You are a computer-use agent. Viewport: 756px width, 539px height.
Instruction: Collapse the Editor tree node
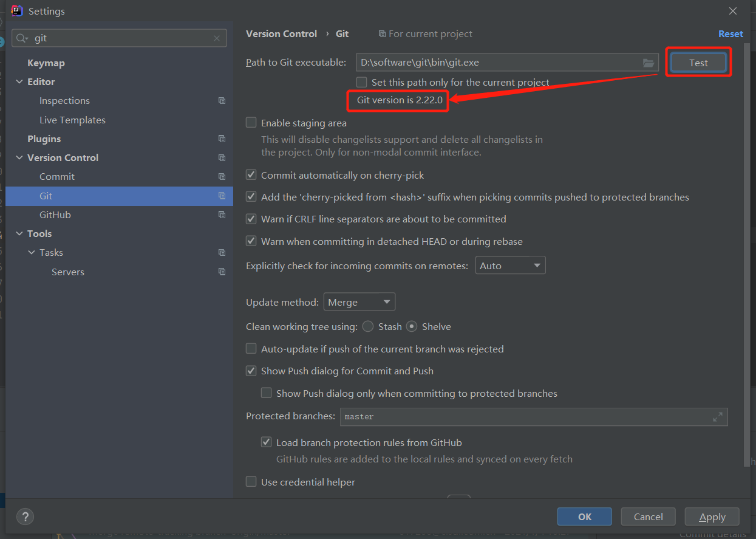coord(19,81)
